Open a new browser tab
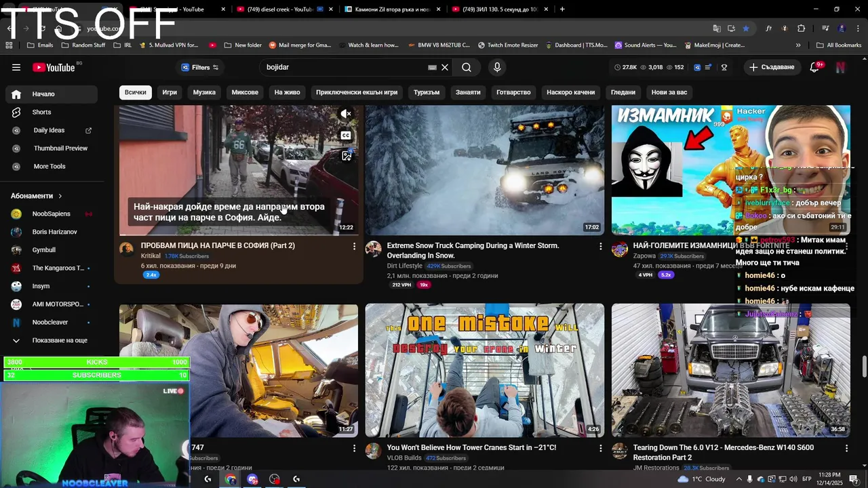 pos(562,9)
